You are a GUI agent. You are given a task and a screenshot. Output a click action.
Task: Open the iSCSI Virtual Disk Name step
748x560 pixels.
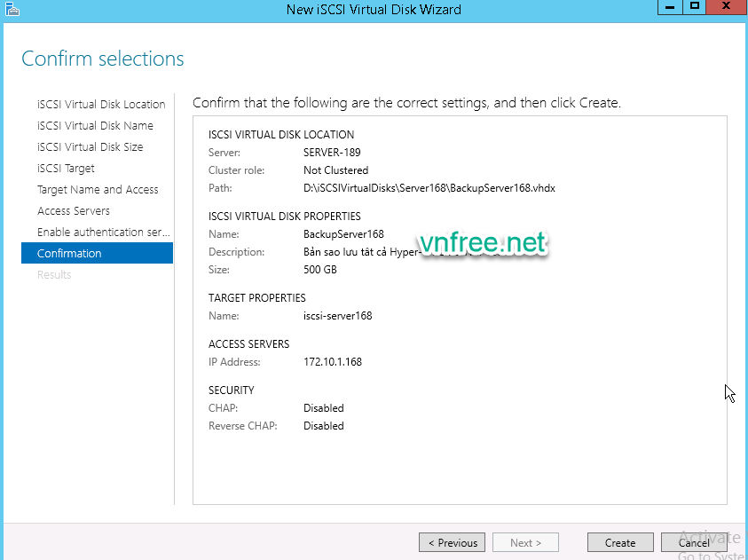point(95,126)
